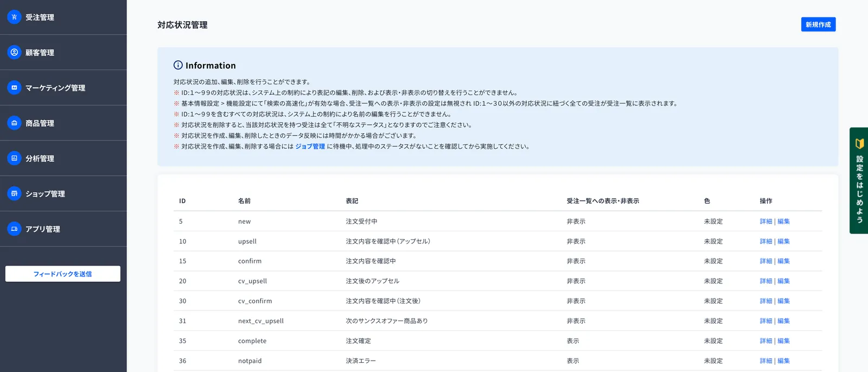
Task: Click the 名前 column header
Action: tap(244, 201)
